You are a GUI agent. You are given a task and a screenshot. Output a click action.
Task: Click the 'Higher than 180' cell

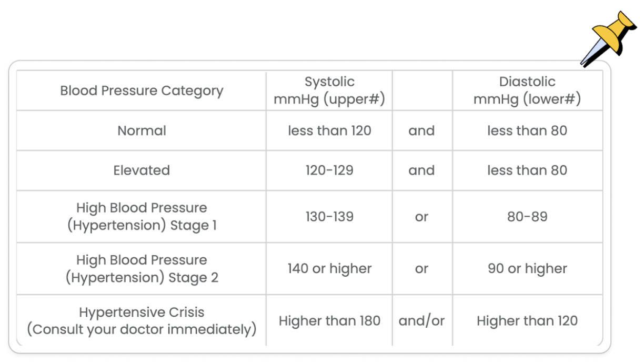[329, 320]
